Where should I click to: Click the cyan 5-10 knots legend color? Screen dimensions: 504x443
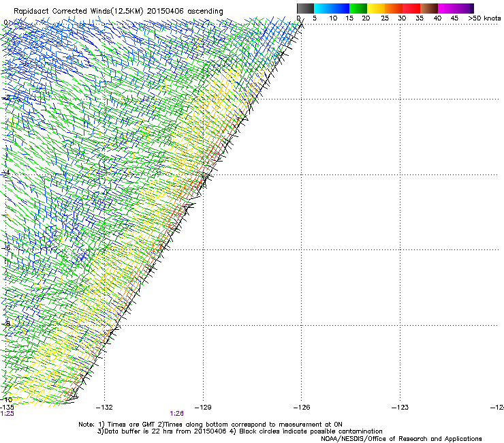[x=323, y=8]
